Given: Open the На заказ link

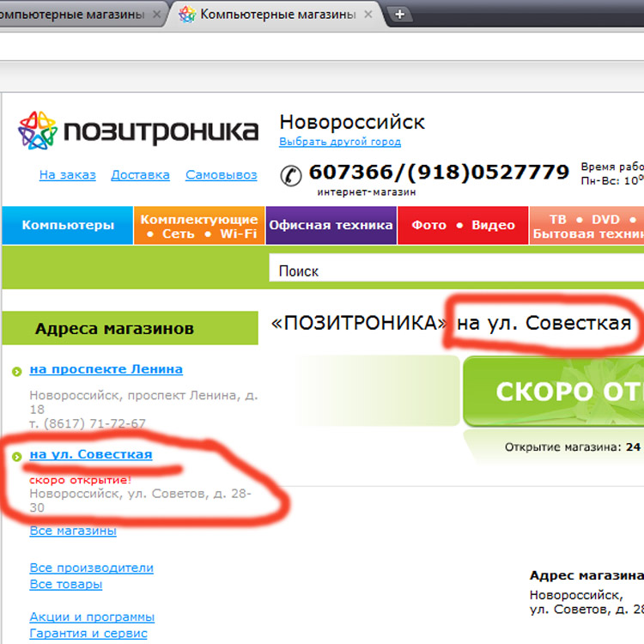Looking at the screenshot, I should 67,175.
